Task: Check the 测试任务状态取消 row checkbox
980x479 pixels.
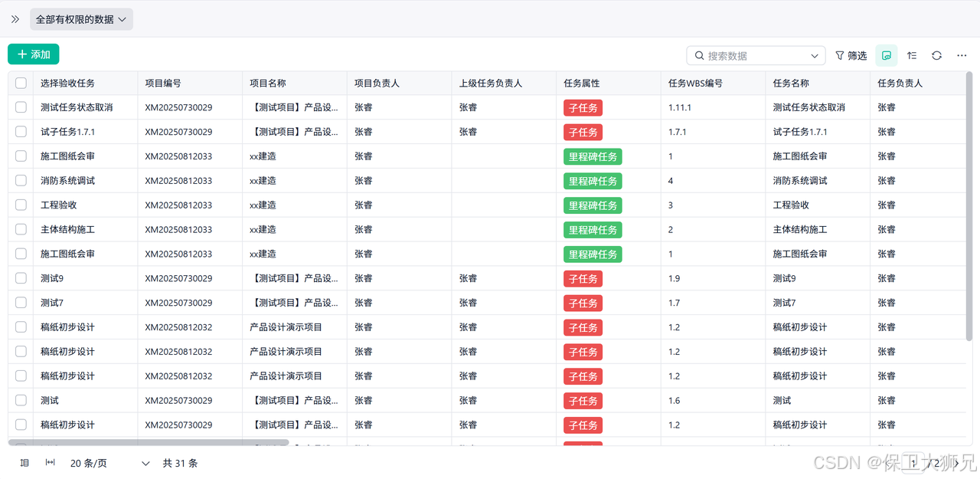Action: [21, 107]
